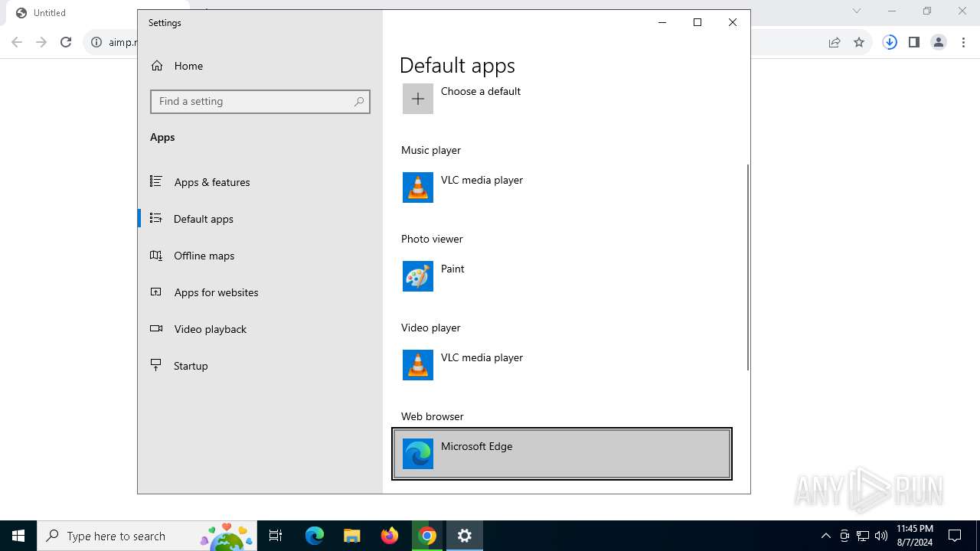Change Photo viewer default Paint
This screenshot has height=551, width=980.
(562, 276)
